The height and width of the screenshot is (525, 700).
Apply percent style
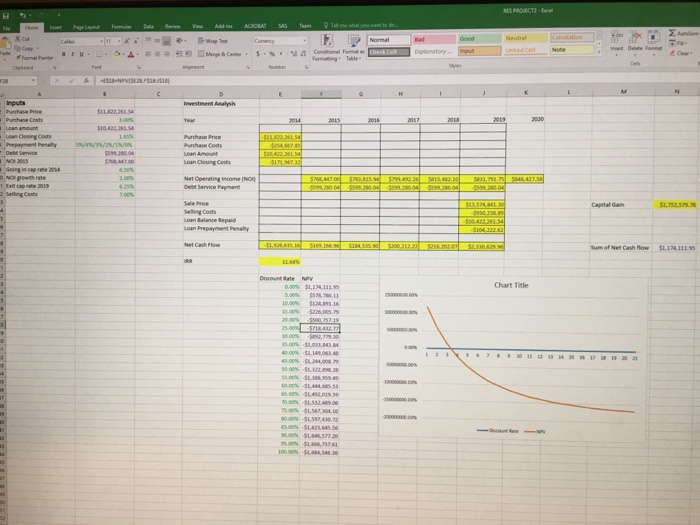coord(272,54)
